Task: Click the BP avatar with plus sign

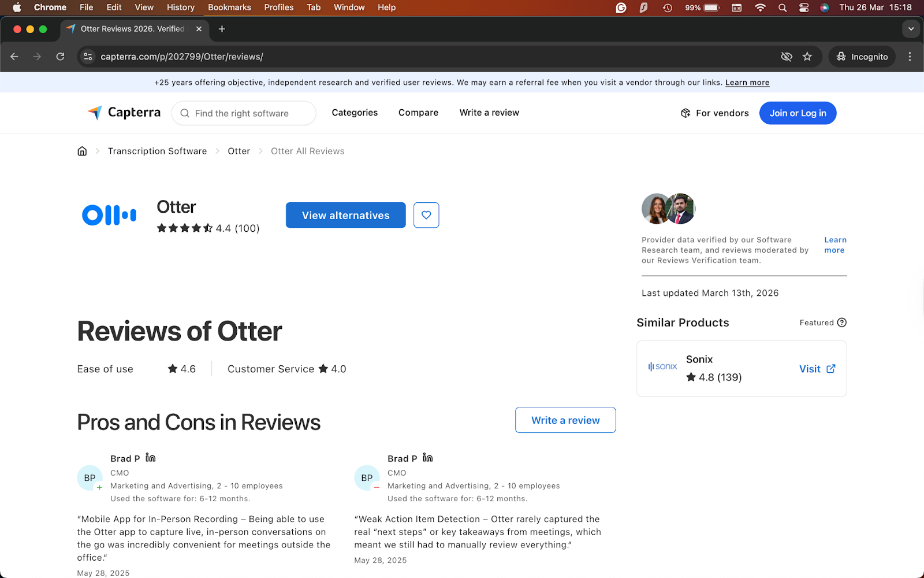Action: click(x=90, y=478)
